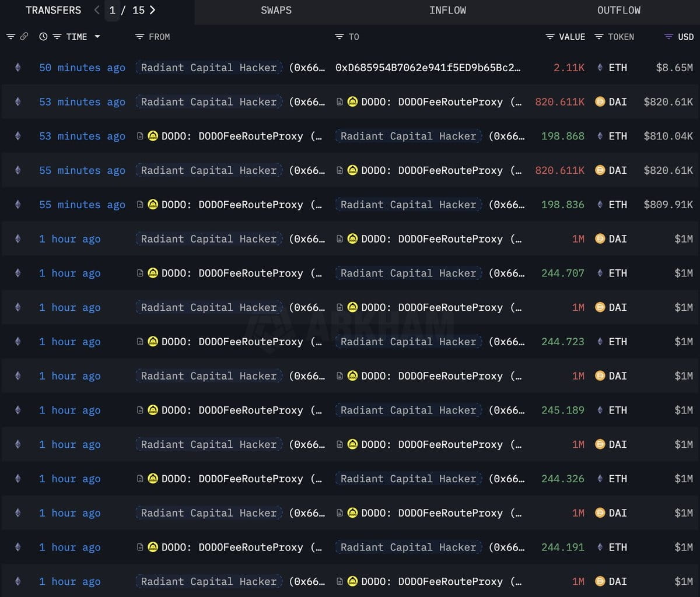Open the filter icon next to TO

tap(339, 37)
